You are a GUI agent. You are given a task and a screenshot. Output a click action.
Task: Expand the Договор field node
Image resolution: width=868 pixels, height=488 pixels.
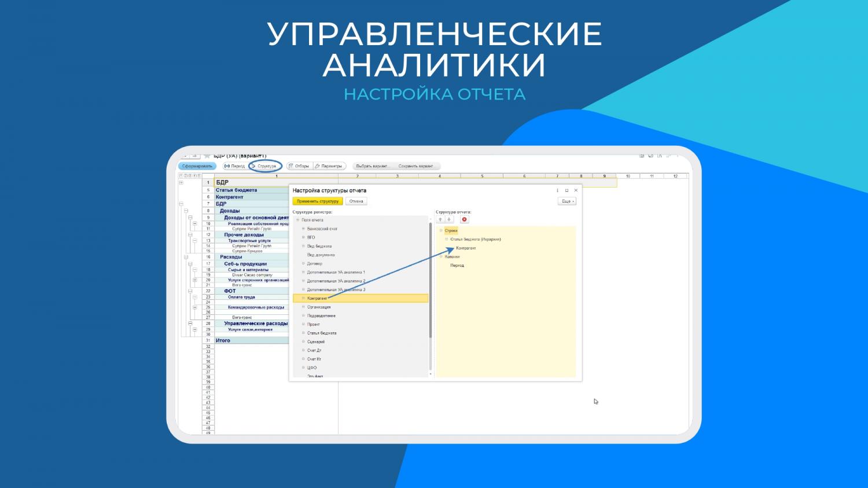click(x=303, y=263)
